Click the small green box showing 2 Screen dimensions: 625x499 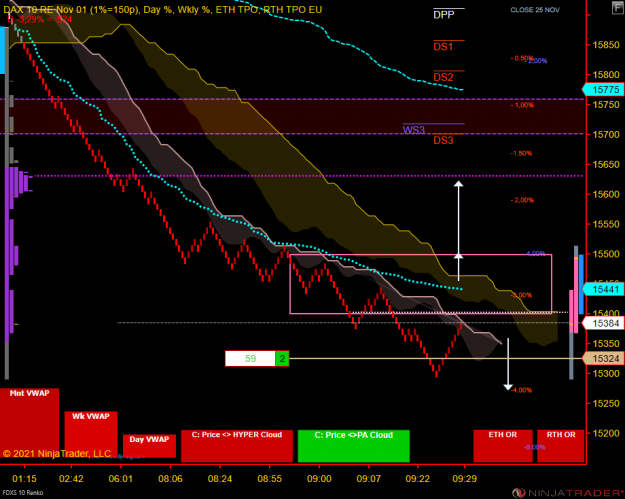tap(282, 358)
